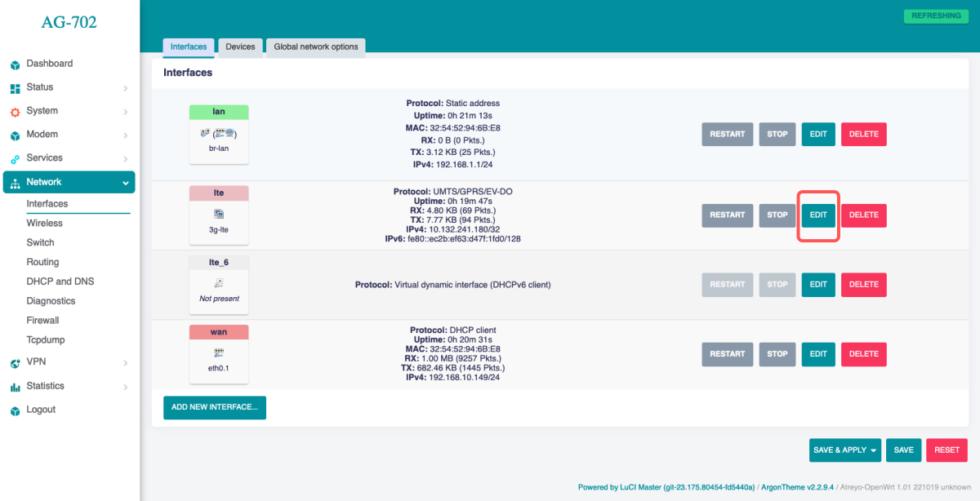Screen dimensions: 980x501
Task: Click the Dashboard cube icon in sidebar
Action: [x=15, y=64]
